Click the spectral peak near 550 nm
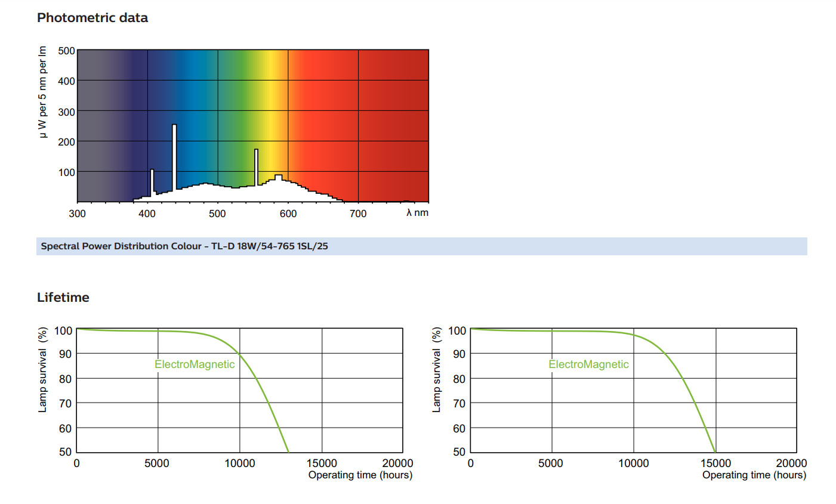Viewport: 836px width, 504px height. (x=256, y=167)
